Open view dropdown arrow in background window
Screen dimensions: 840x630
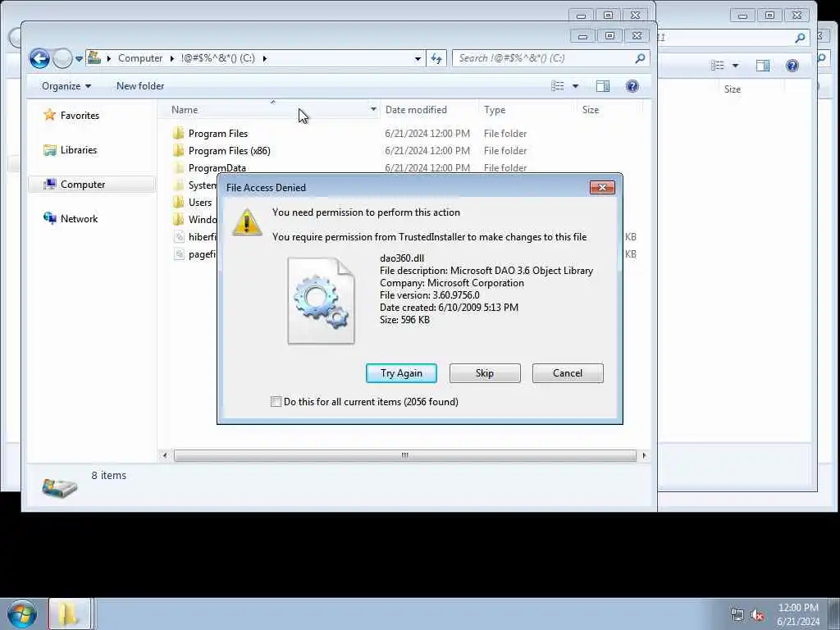click(736, 66)
